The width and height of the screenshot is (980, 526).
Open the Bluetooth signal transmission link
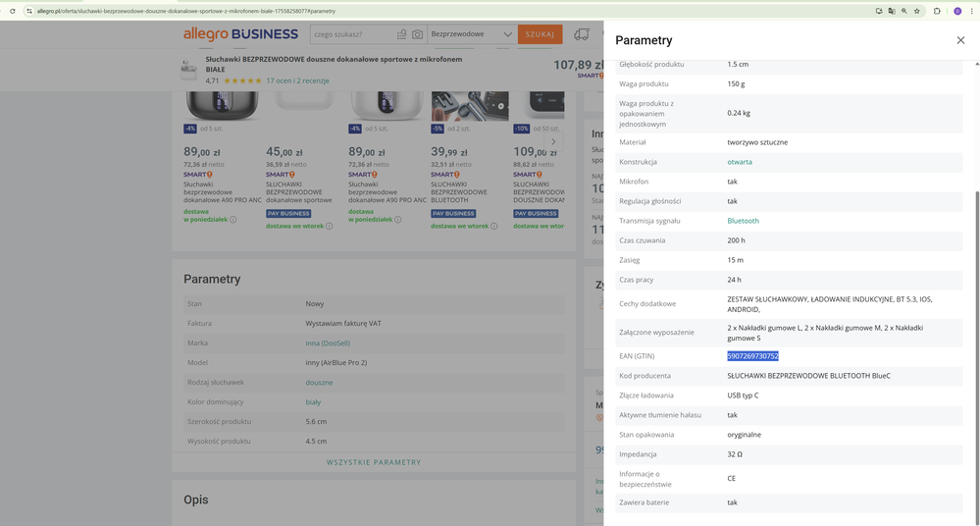(x=743, y=221)
